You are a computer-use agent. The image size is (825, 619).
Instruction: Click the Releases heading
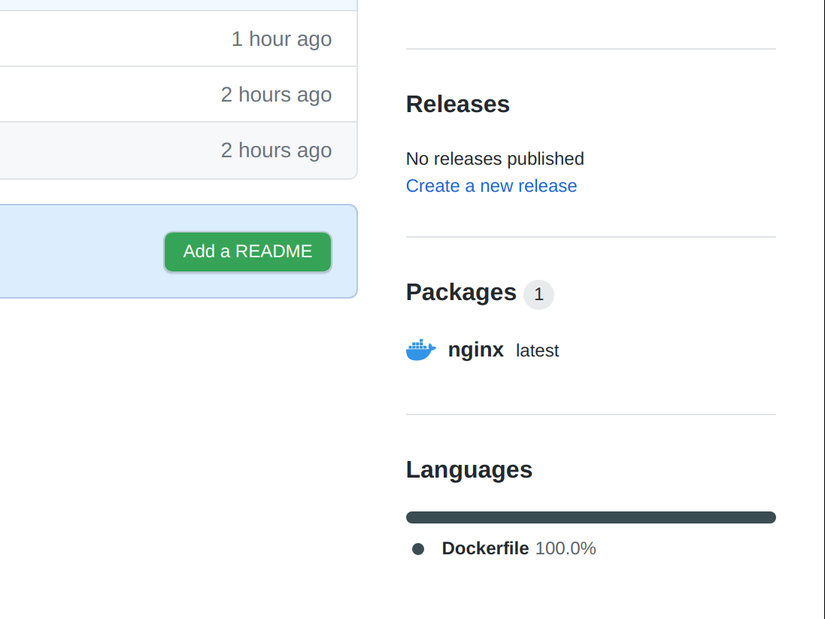tap(458, 104)
